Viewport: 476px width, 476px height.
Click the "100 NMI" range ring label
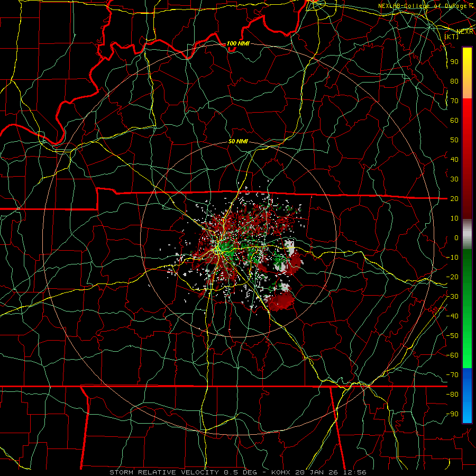(x=238, y=43)
